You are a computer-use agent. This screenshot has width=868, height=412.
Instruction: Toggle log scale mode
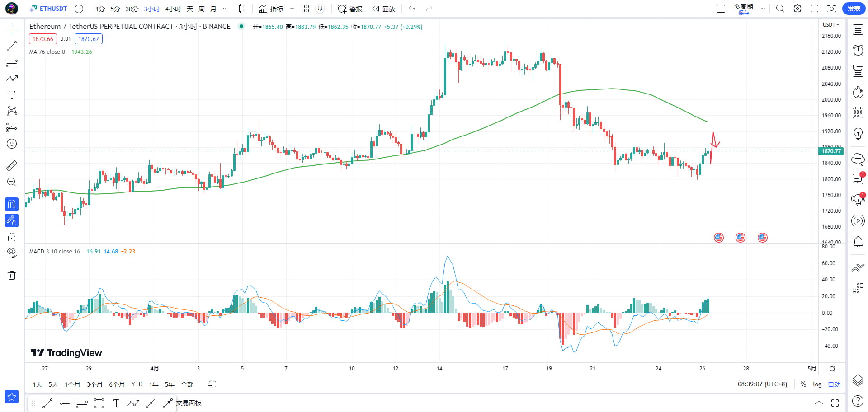coord(817,384)
